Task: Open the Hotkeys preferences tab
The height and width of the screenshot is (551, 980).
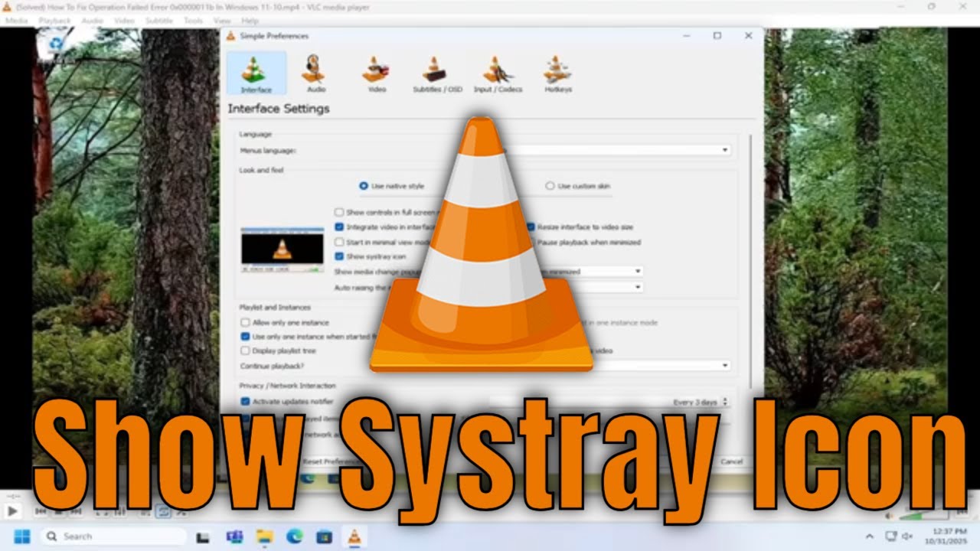Action: tap(558, 73)
